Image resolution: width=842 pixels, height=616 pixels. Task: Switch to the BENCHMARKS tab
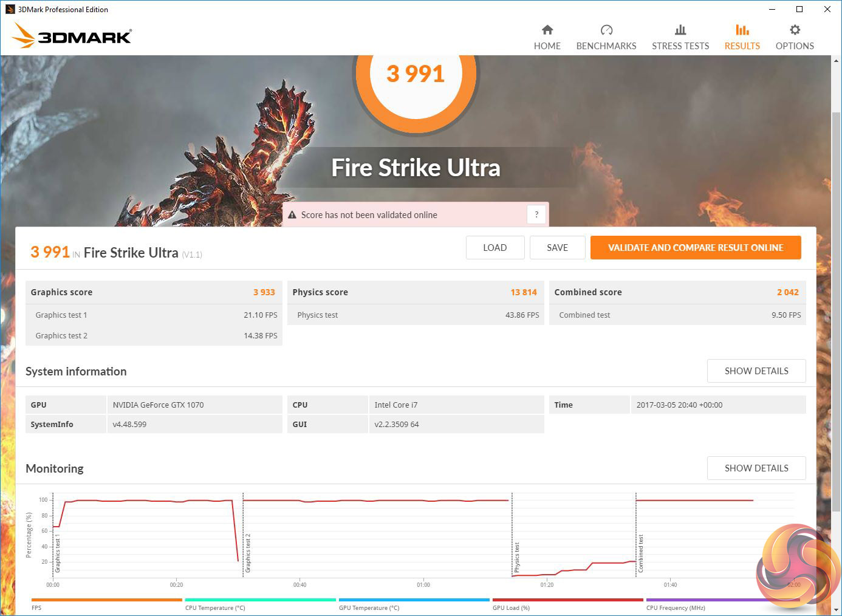coord(606,38)
